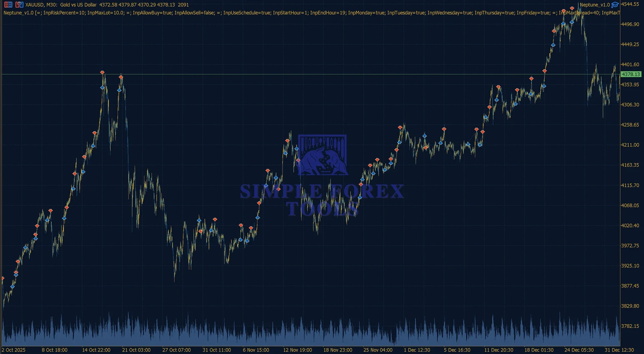644x354 pixels.
Task: Click the 14 Oct 22:00 time label
Action: [x=96, y=350]
